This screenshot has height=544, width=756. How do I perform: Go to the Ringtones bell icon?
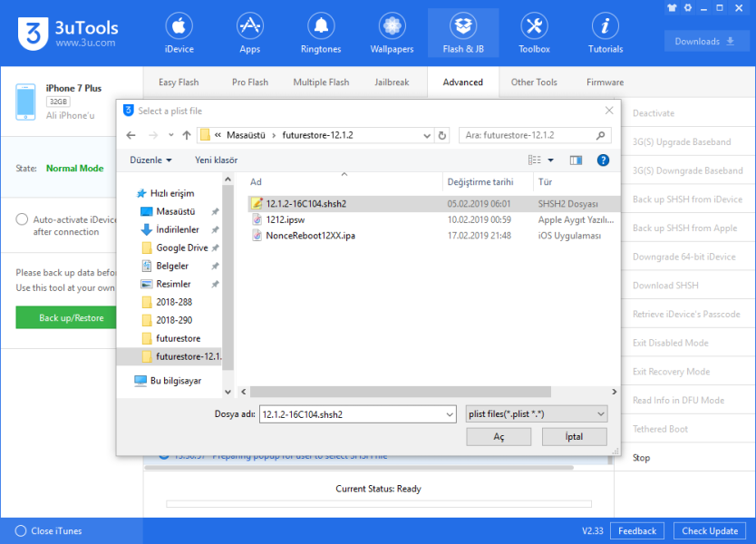pos(320,26)
